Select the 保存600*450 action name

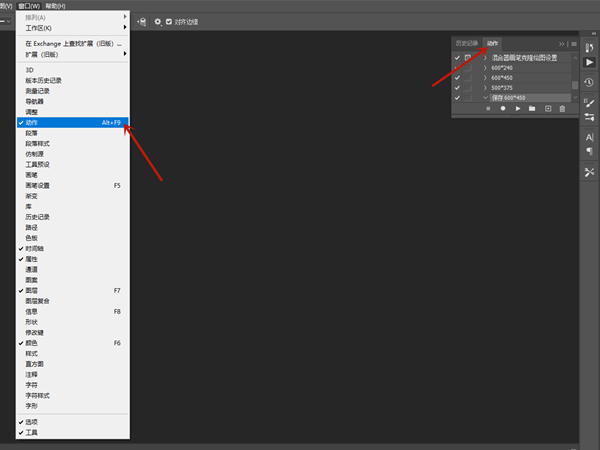click(x=508, y=98)
